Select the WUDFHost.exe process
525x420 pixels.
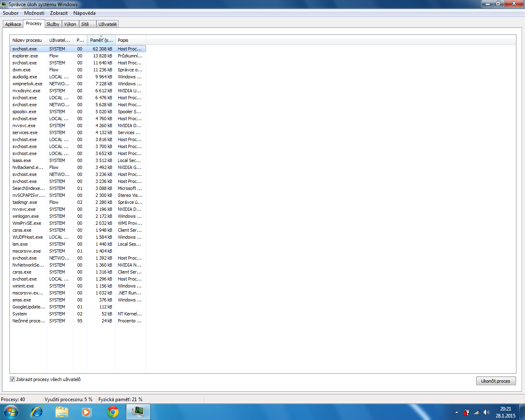tap(78, 237)
